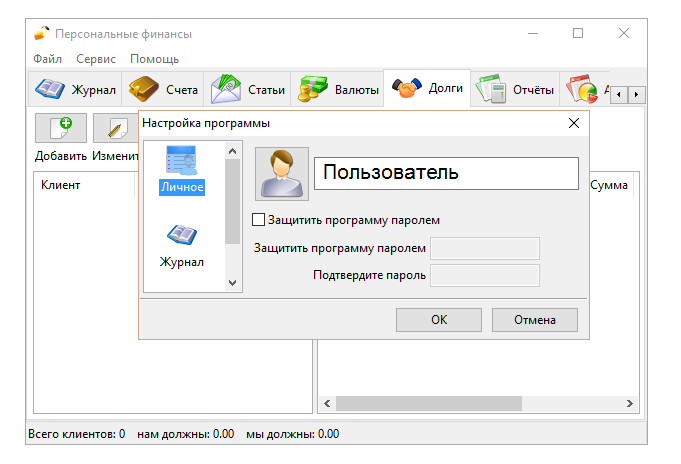The height and width of the screenshot is (464, 681).
Task: Click the Персональные финансы app icon
Action: coord(42,33)
